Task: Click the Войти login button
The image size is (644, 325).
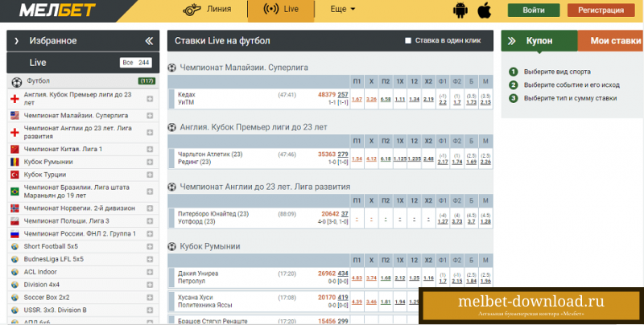Action: pyautogui.click(x=534, y=10)
